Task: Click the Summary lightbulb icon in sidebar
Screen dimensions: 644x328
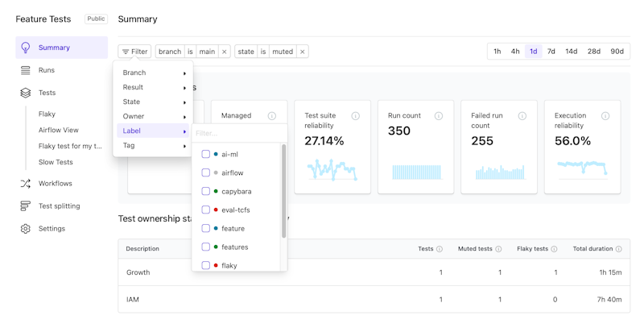Action: pyautogui.click(x=26, y=48)
